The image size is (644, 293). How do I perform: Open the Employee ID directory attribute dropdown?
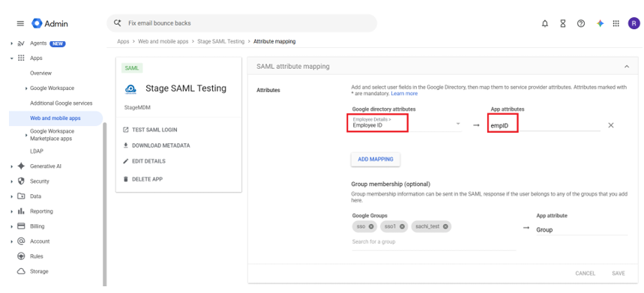(x=406, y=123)
